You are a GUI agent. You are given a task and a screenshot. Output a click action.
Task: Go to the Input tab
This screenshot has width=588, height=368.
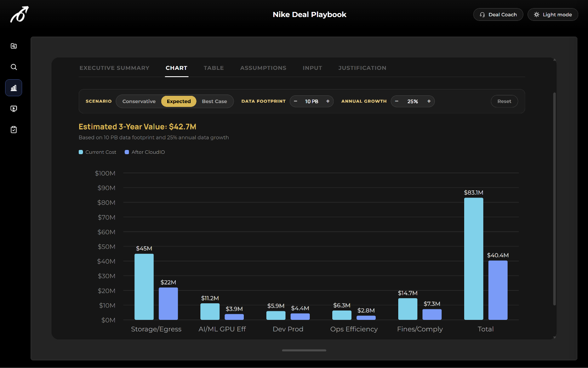[x=312, y=68]
